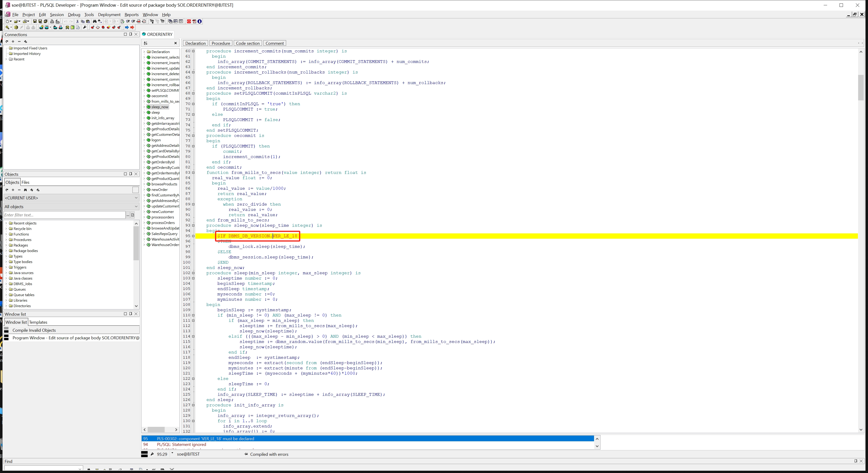This screenshot has width=868, height=473.
Task: Click the Procedure button
Action: 221,43
